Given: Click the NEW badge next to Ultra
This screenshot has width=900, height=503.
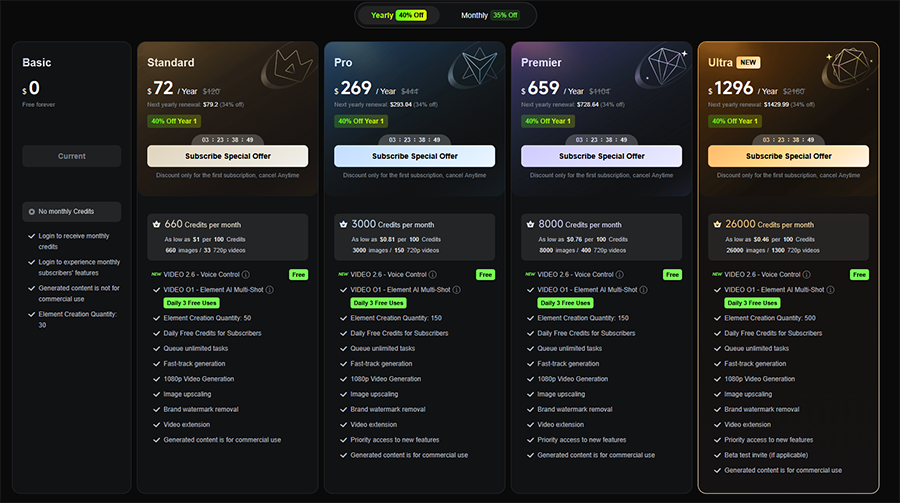Looking at the screenshot, I should [748, 63].
